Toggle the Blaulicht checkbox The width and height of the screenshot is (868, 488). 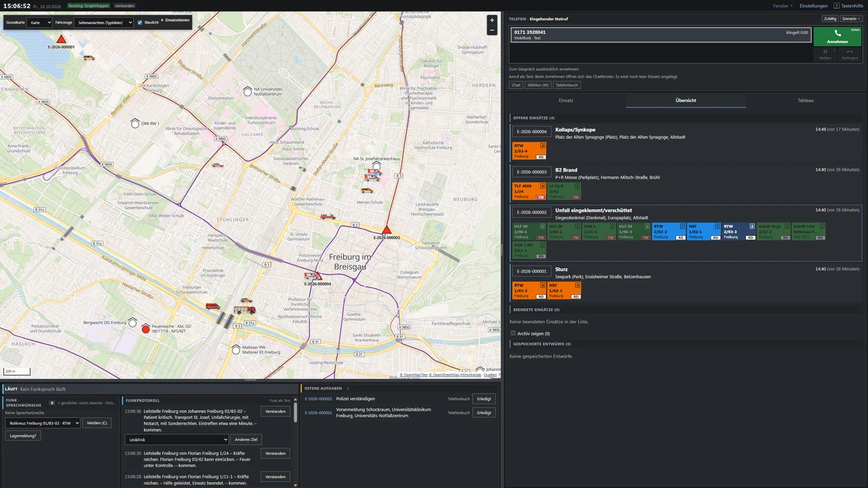(x=140, y=22)
